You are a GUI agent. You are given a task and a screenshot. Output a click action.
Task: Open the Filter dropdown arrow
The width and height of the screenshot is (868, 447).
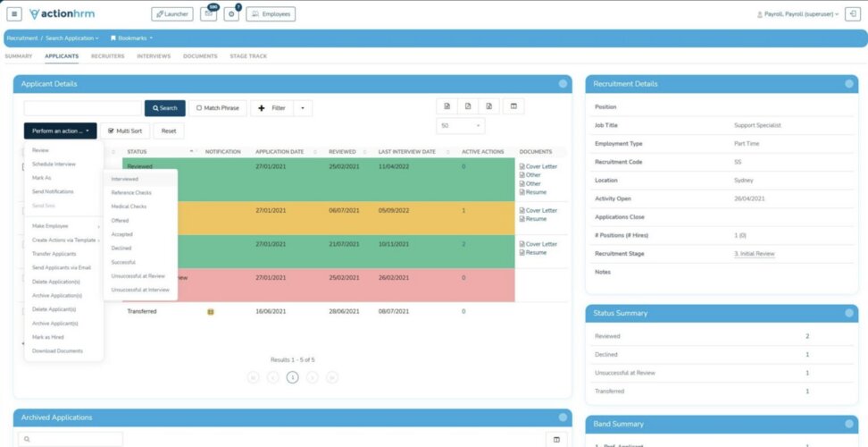pos(303,108)
